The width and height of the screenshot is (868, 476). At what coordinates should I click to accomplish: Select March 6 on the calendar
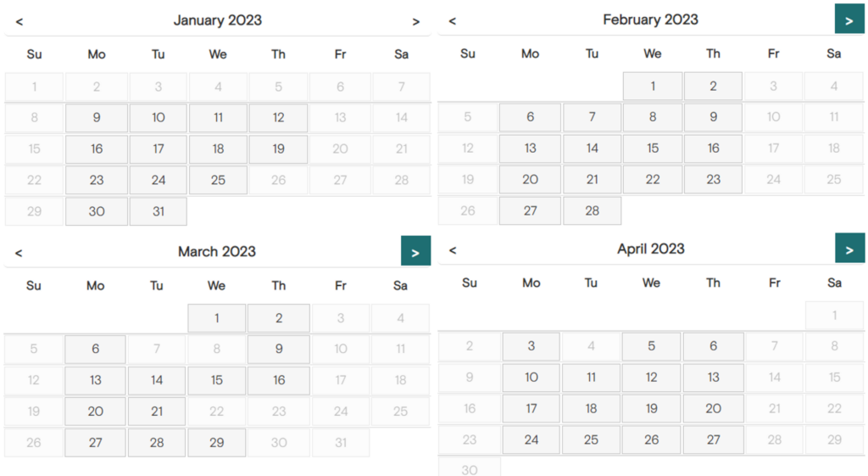[96, 349]
